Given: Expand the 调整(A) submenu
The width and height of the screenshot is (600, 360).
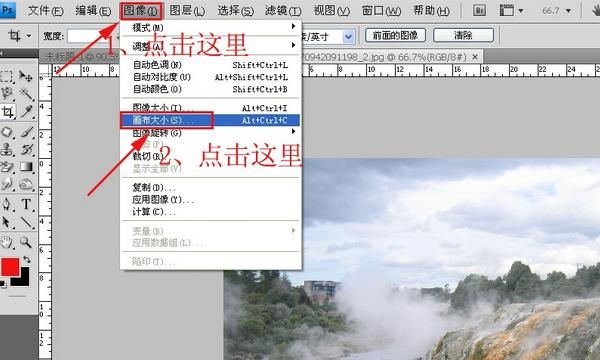Looking at the screenshot, I should [x=210, y=46].
